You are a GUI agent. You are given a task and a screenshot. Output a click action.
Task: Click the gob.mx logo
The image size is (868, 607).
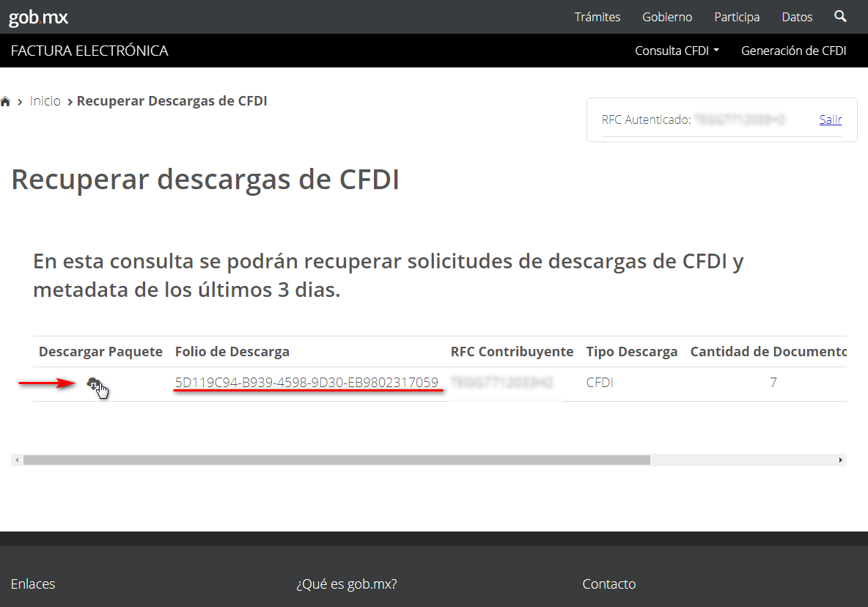pos(38,18)
